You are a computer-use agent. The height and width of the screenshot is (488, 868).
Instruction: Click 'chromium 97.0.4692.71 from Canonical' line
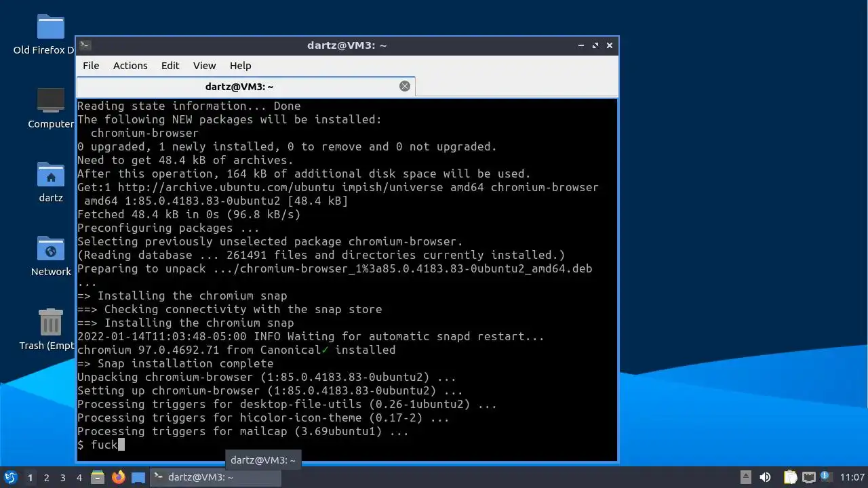[236, 350]
